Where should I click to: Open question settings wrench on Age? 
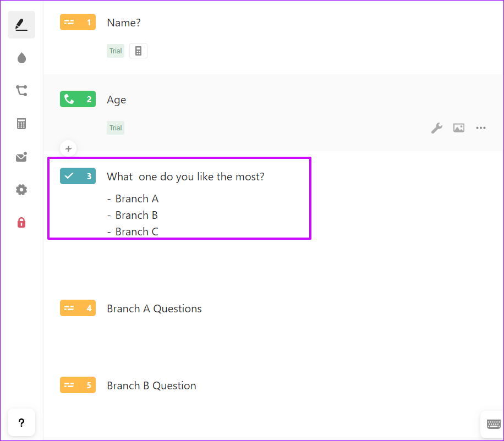436,128
